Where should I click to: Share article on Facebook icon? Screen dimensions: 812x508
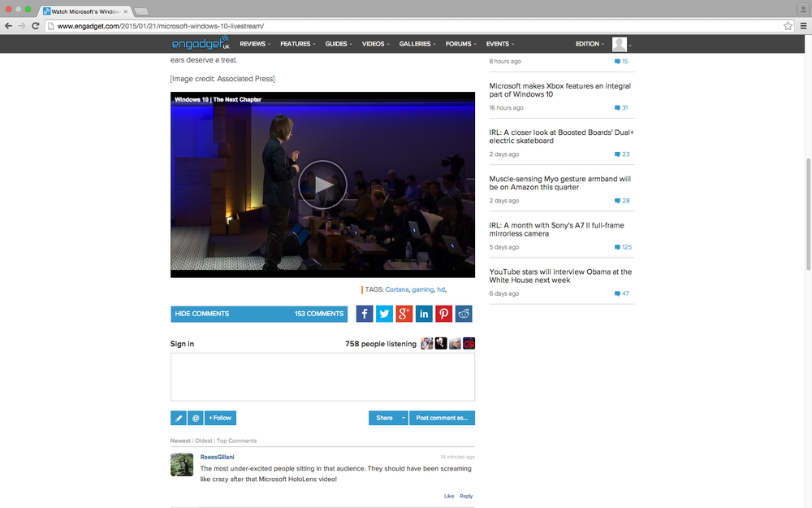coord(365,314)
